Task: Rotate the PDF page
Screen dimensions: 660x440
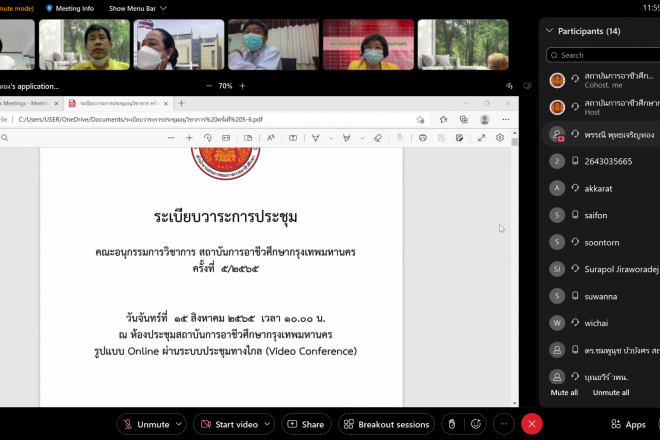Action: pos(208,138)
